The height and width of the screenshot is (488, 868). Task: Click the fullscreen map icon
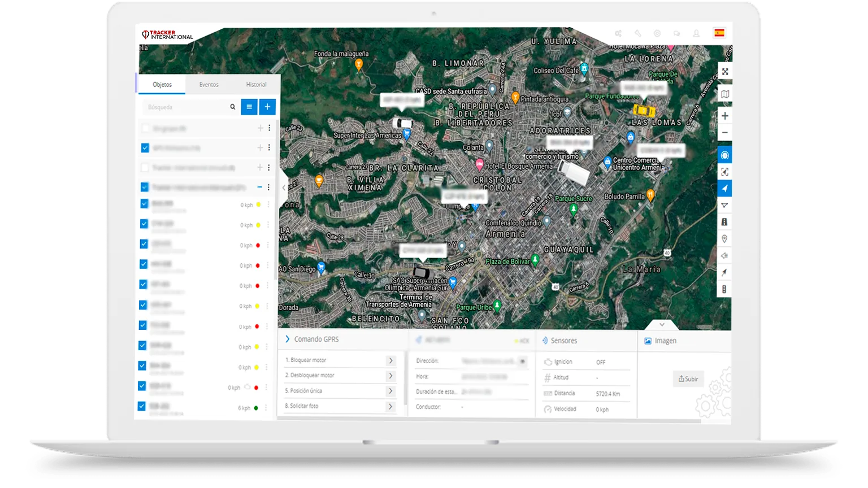724,72
